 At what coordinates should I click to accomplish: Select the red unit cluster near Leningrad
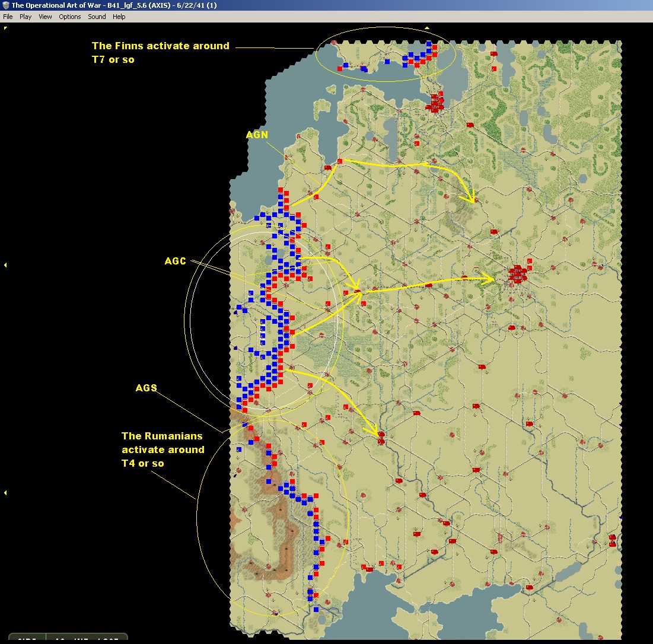click(435, 102)
